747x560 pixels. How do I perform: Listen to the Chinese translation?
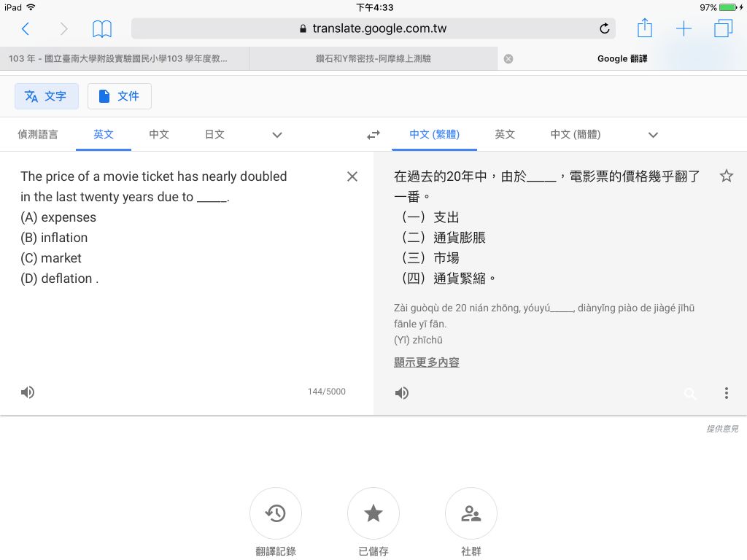click(401, 392)
